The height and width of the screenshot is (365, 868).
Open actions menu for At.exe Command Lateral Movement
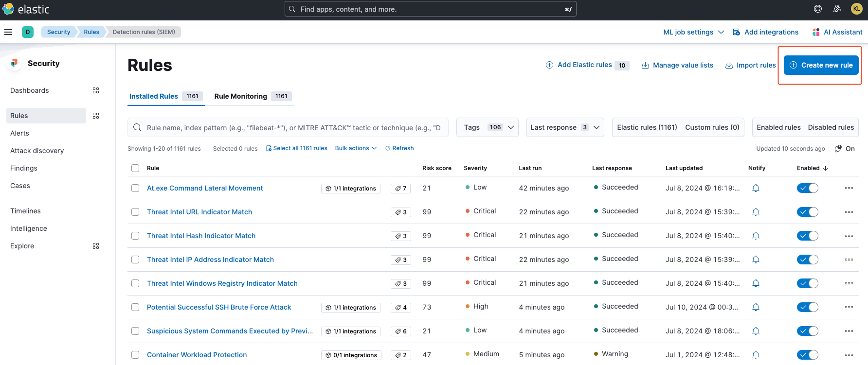coord(849,188)
